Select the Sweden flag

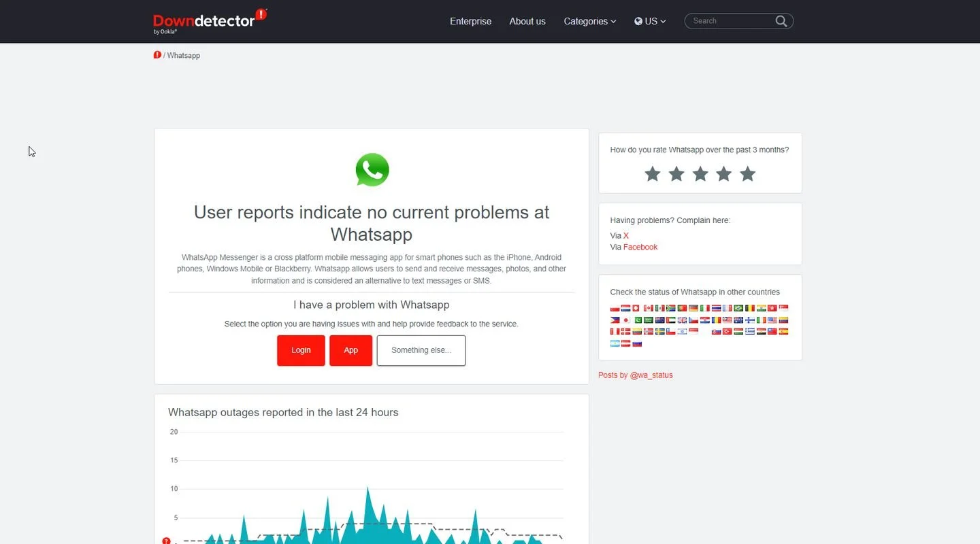[x=660, y=331]
